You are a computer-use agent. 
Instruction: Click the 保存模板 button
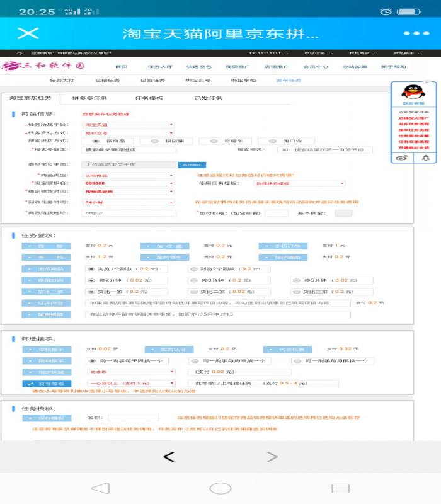tap(47, 417)
